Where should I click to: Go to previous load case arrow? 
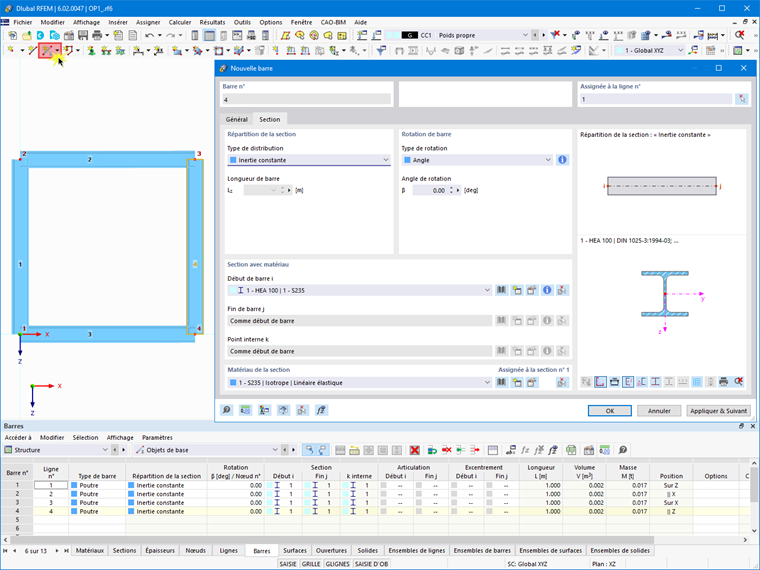535,35
